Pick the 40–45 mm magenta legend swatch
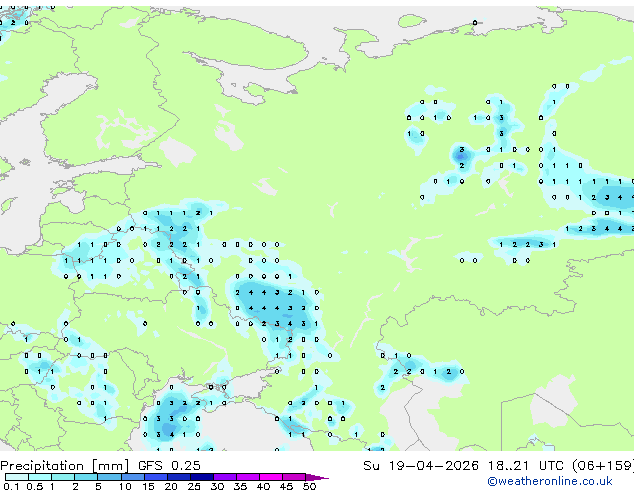The width and height of the screenshot is (634, 490). 271,477
